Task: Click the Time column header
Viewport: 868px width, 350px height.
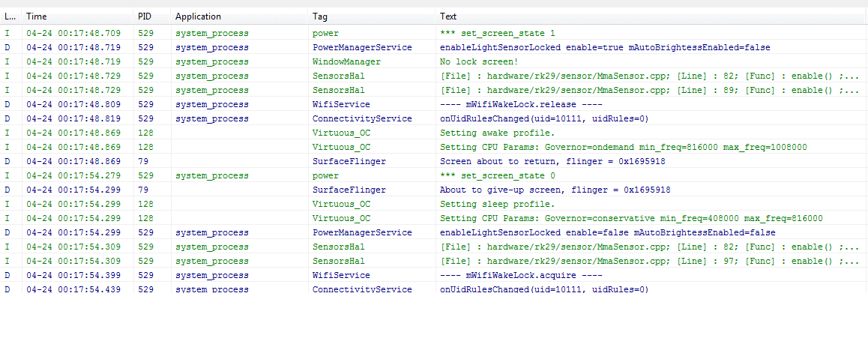Action: pyautogui.click(x=77, y=16)
